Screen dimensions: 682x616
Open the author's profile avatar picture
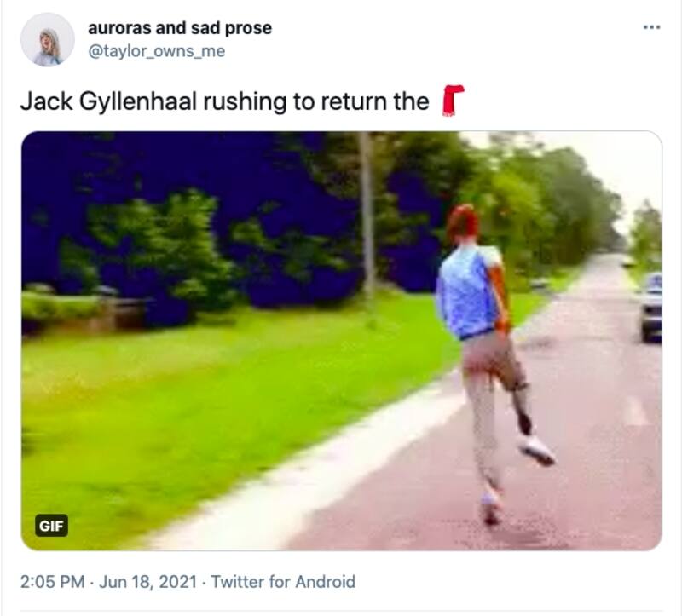pos(48,40)
